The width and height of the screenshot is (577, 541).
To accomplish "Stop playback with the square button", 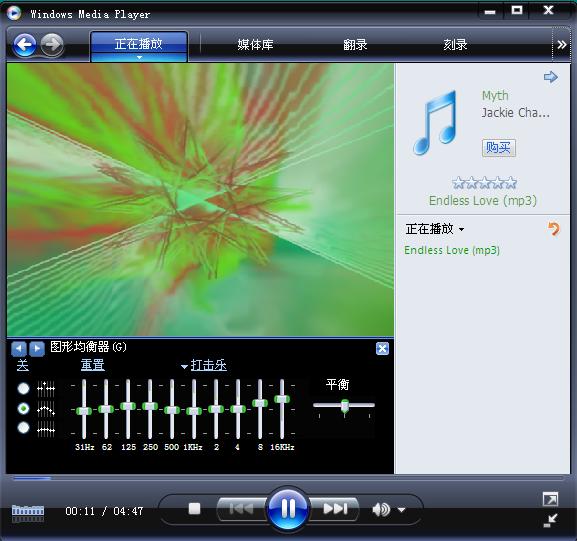I will (x=194, y=509).
